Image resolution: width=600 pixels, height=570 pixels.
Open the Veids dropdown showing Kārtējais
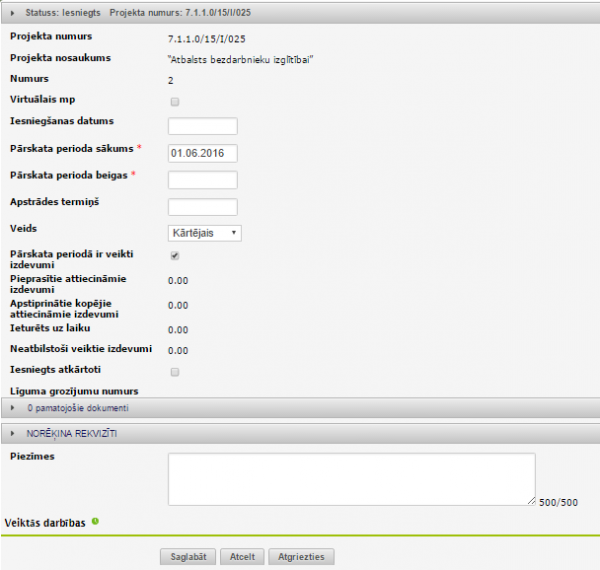pos(204,233)
